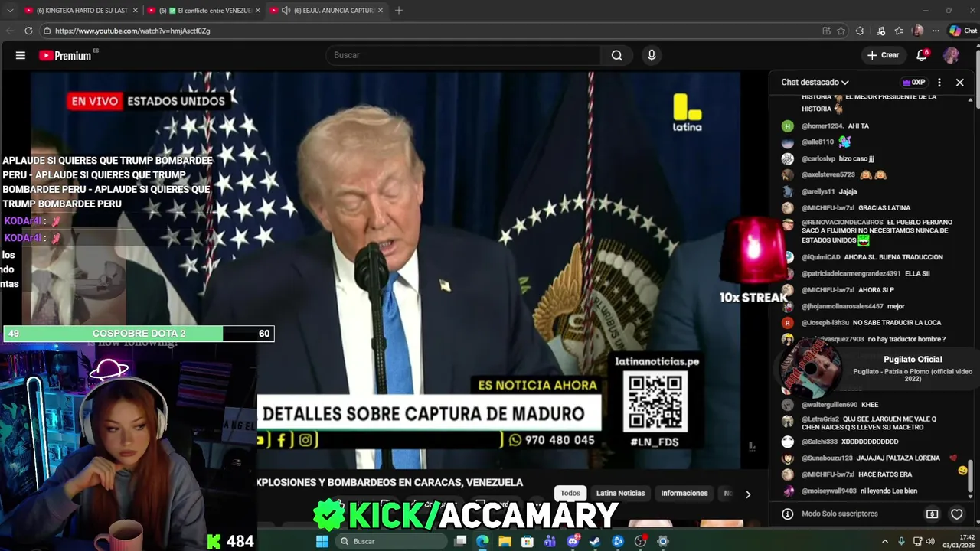Click the video player showing Trump speech
The height and width of the screenshot is (551, 980).
(x=385, y=270)
